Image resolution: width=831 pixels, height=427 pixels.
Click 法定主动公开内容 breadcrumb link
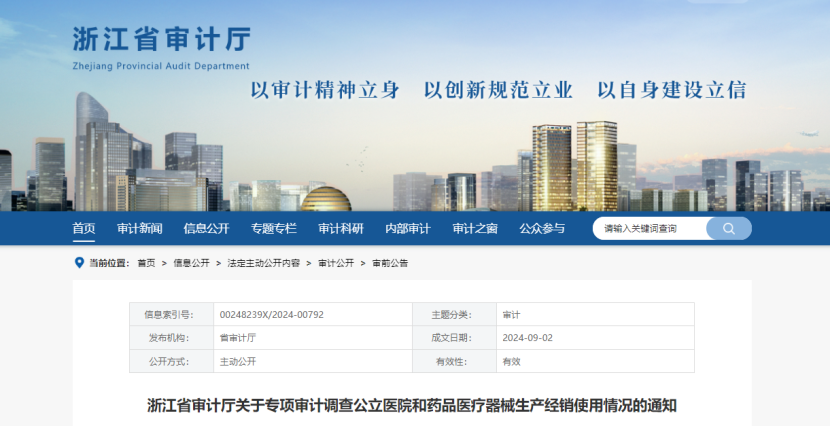263,263
